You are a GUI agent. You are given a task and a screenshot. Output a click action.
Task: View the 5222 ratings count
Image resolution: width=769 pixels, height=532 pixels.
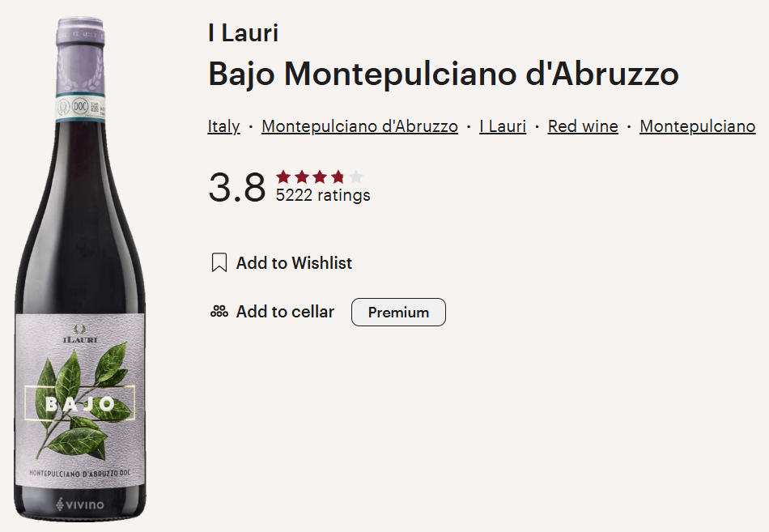click(323, 195)
